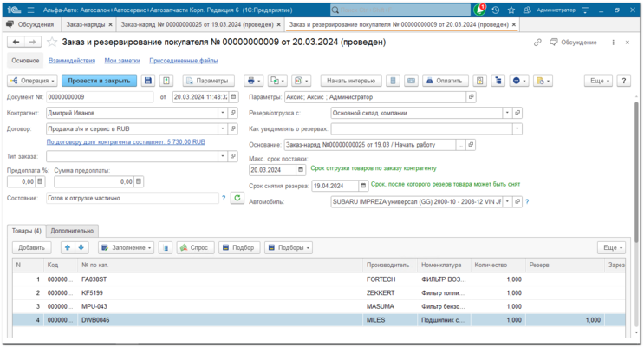The width and height of the screenshot is (644, 348).
Task: Go forward with the right arrow
Action: coord(32,42)
